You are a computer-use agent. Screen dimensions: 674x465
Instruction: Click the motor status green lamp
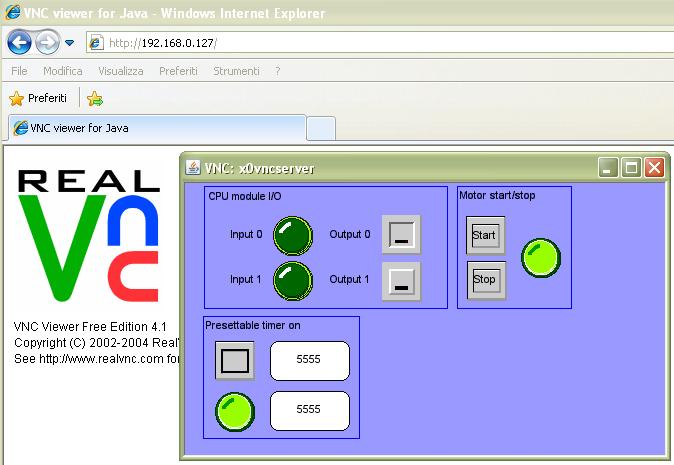[x=541, y=258]
